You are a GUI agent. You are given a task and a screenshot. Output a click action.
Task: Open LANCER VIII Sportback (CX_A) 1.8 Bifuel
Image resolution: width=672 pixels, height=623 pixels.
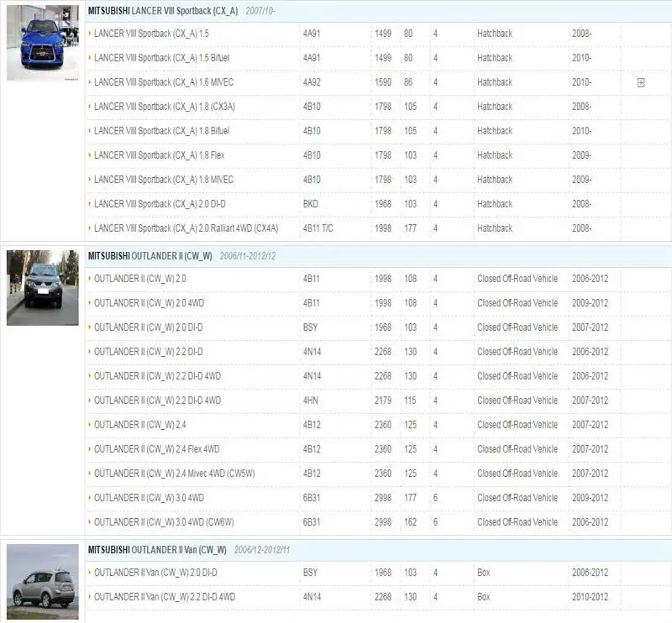(x=161, y=131)
